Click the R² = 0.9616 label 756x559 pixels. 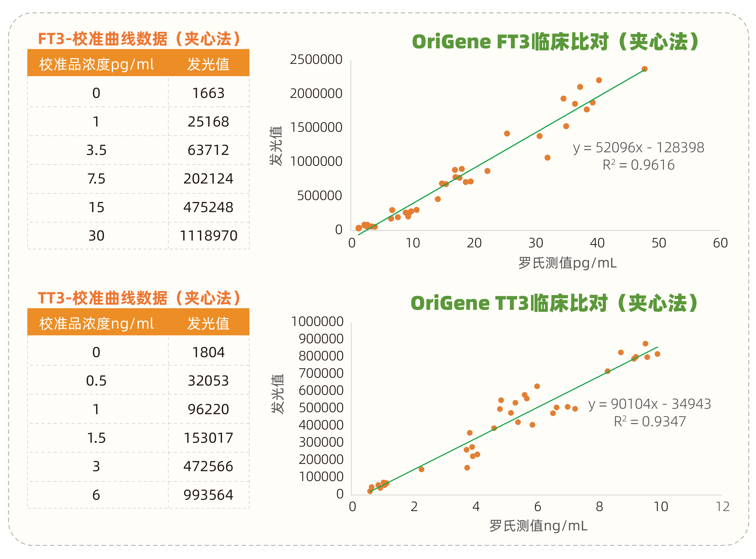click(x=638, y=165)
